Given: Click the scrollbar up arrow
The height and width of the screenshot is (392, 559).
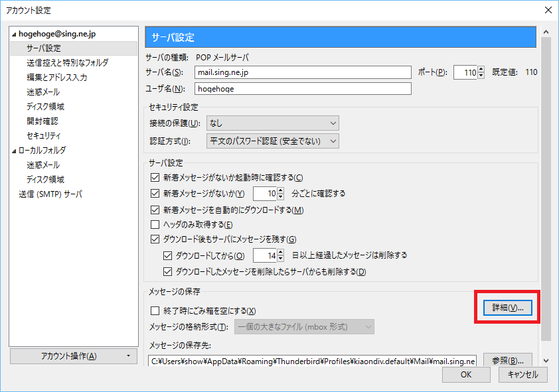Looking at the screenshot, I should pos(546,32).
